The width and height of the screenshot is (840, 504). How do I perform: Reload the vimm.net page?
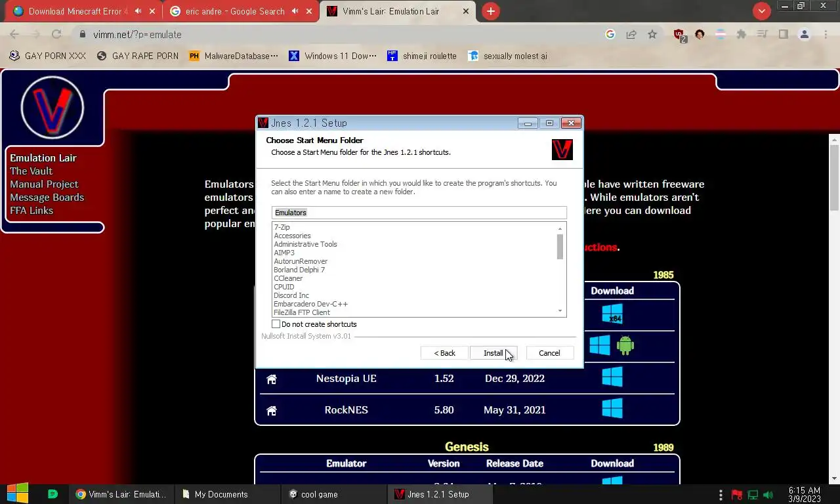coord(56,34)
